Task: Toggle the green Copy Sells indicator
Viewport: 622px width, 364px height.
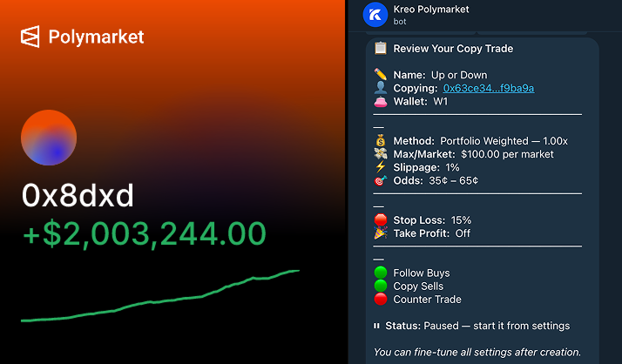Action: (381, 286)
